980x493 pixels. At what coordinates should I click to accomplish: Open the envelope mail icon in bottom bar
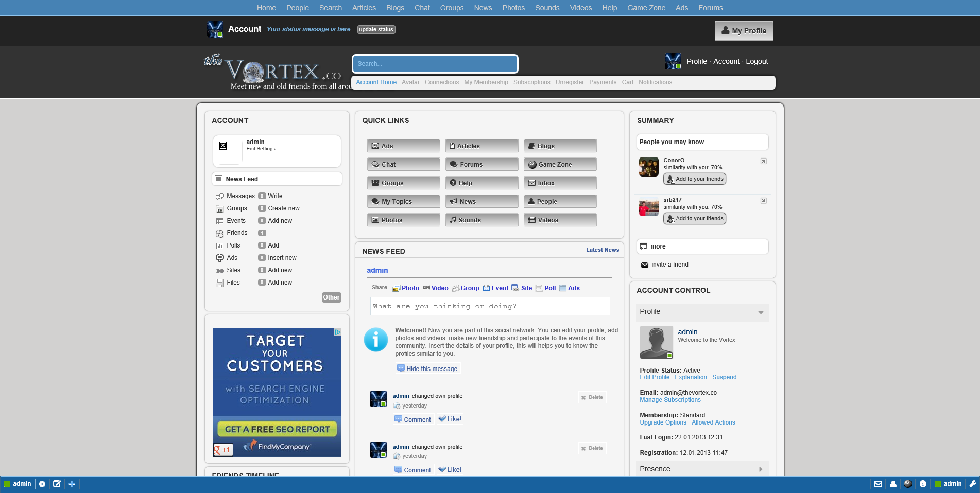pos(878,484)
